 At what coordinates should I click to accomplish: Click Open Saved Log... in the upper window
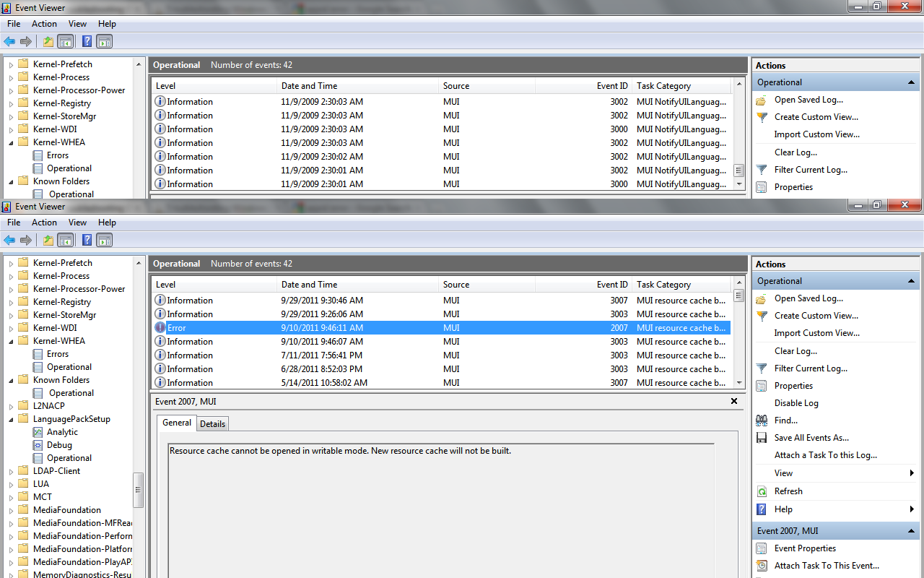point(808,100)
